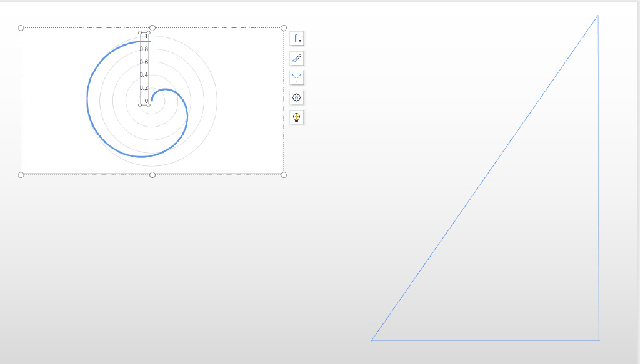Screen dimensions: 640x364
Task: Click the axis label "0.8"
Action: [144, 49]
